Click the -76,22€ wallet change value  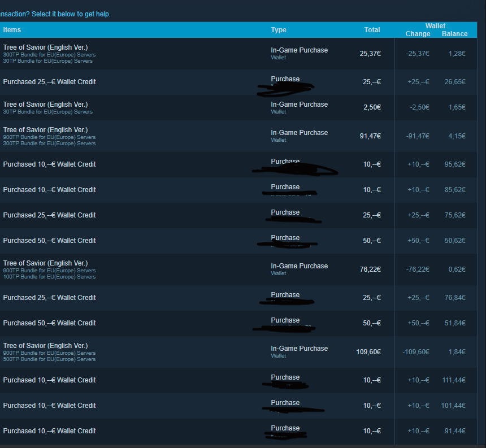click(x=418, y=269)
